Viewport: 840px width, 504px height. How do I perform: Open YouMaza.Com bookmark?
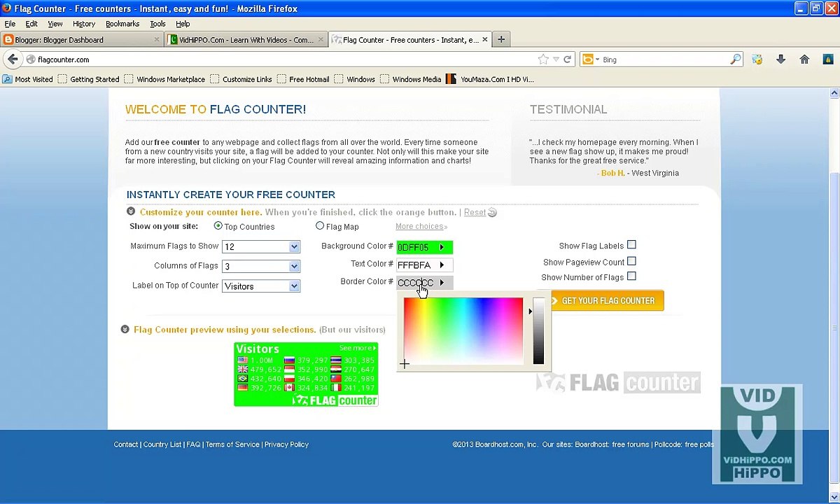click(490, 79)
